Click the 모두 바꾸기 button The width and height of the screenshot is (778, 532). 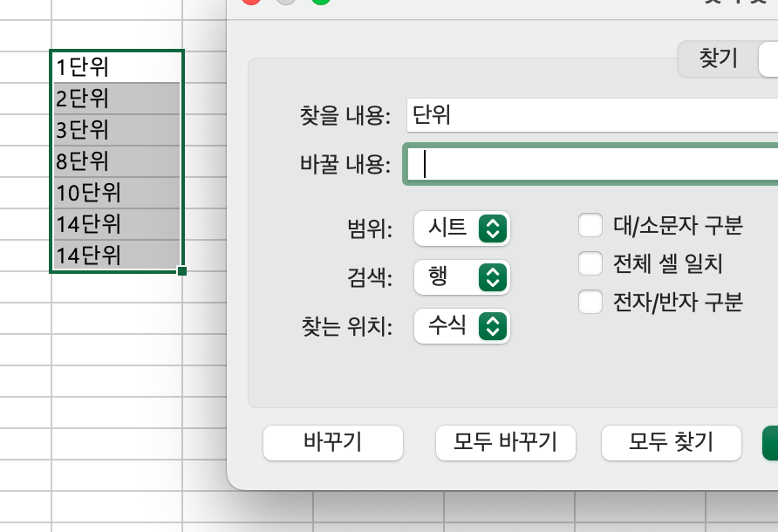point(506,442)
